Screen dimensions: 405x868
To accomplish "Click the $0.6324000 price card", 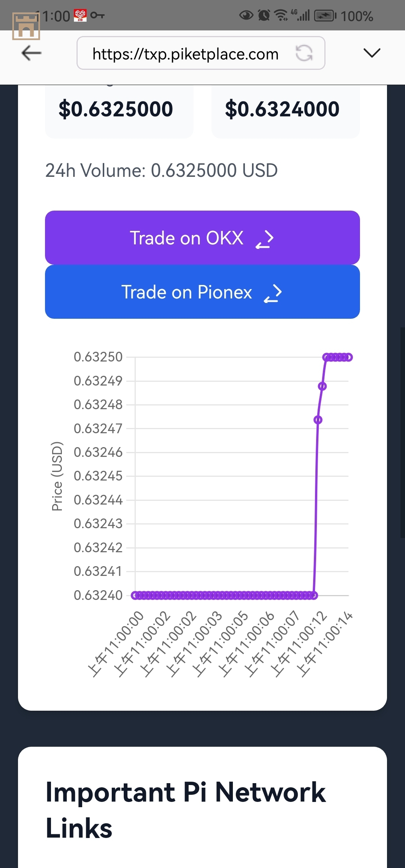I will click(x=286, y=112).
